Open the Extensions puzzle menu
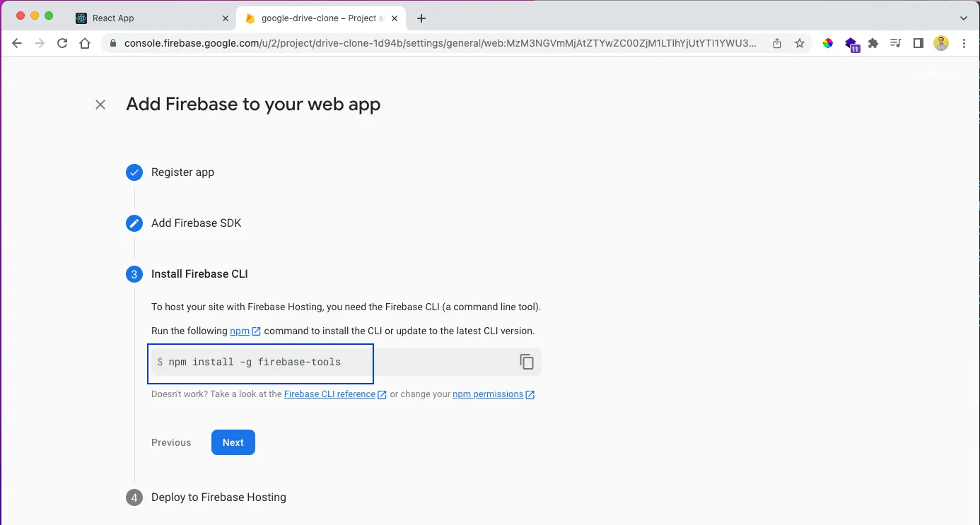This screenshot has width=980, height=525. [x=873, y=44]
